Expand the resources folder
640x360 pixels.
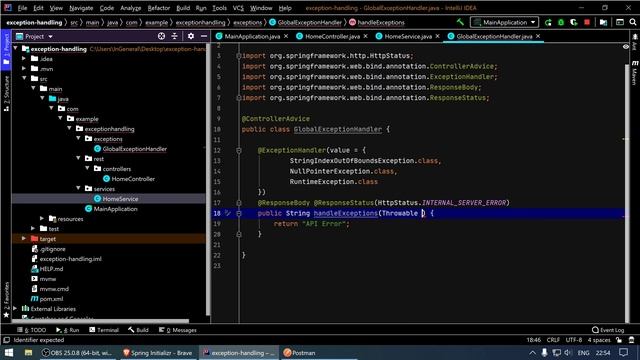coord(42,219)
